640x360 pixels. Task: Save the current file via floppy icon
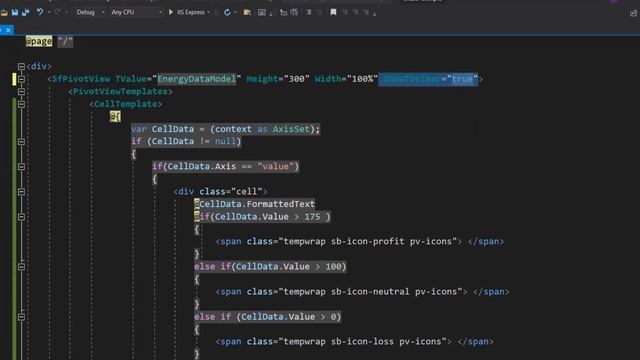coord(15,13)
